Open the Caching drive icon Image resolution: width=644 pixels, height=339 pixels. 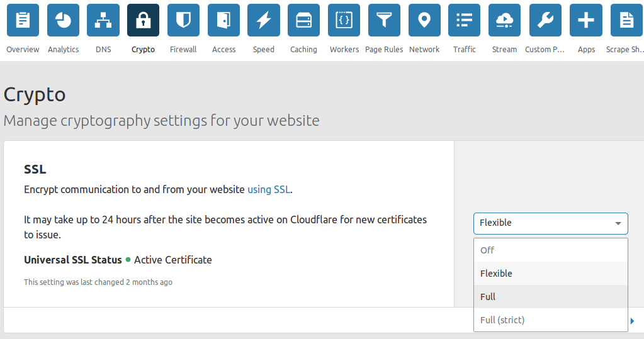(x=304, y=20)
